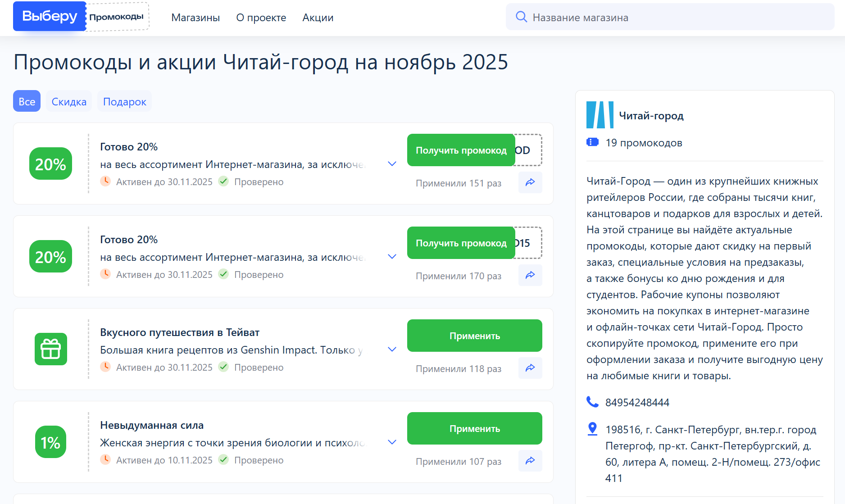Enable the Скидка filter

(68, 101)
